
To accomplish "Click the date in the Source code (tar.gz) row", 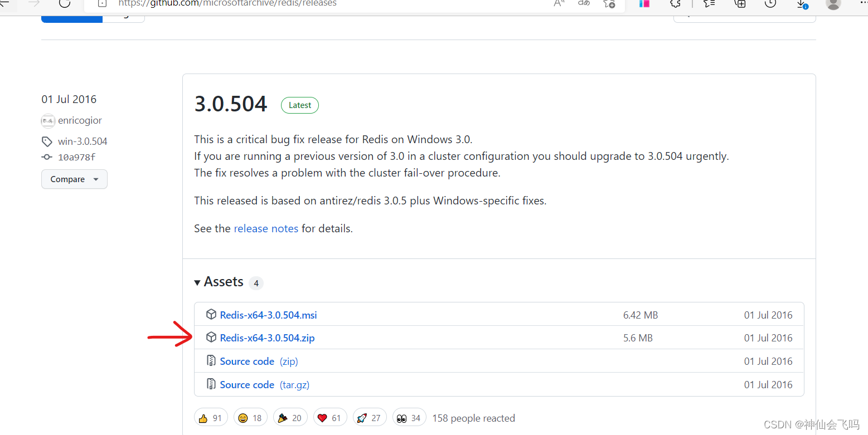I will [x=768, y=385].
